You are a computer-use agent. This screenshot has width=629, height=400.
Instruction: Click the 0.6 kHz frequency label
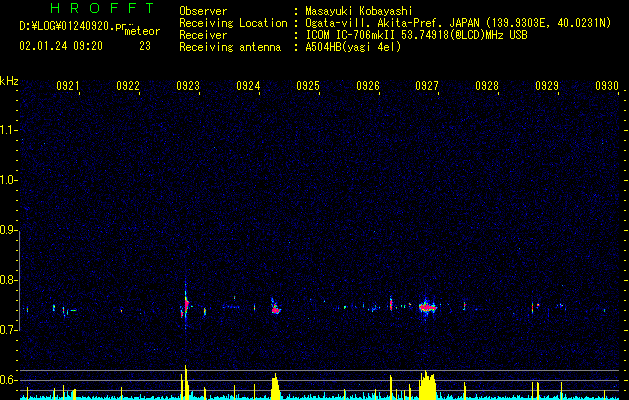[x=8, y=380]
